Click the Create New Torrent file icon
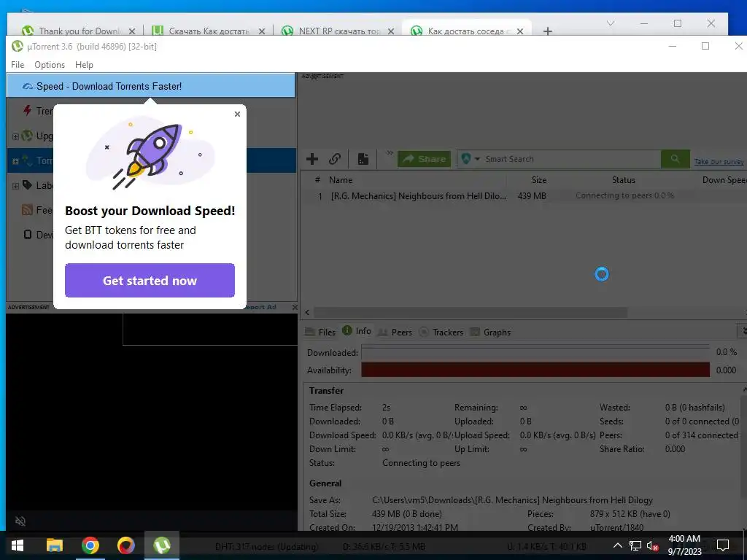The width and height of the screenshot is (747, 560). click(x=363, y=159)
